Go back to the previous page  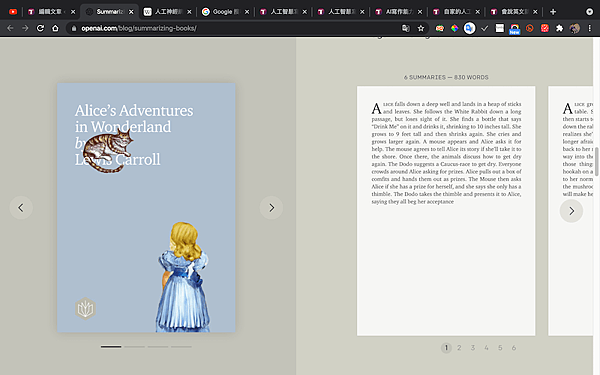coord(10,28)
